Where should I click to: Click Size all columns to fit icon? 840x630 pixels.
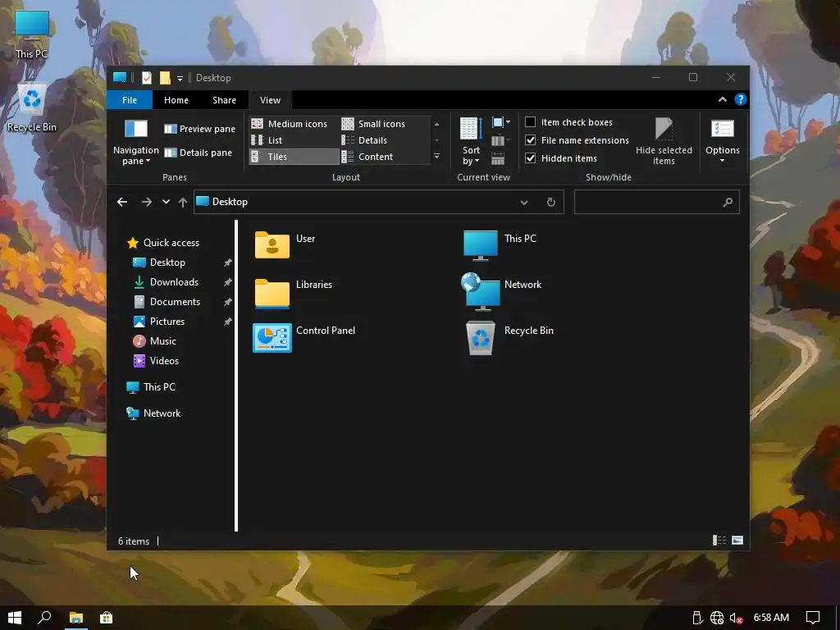click(x=498, y=158)
